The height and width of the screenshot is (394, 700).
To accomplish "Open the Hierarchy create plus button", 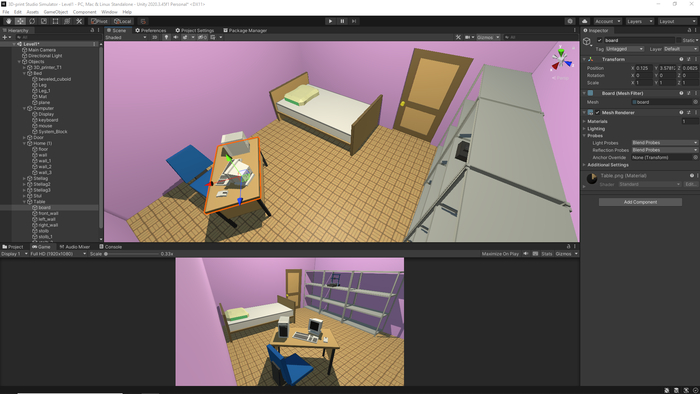I will tap(6, 37).
